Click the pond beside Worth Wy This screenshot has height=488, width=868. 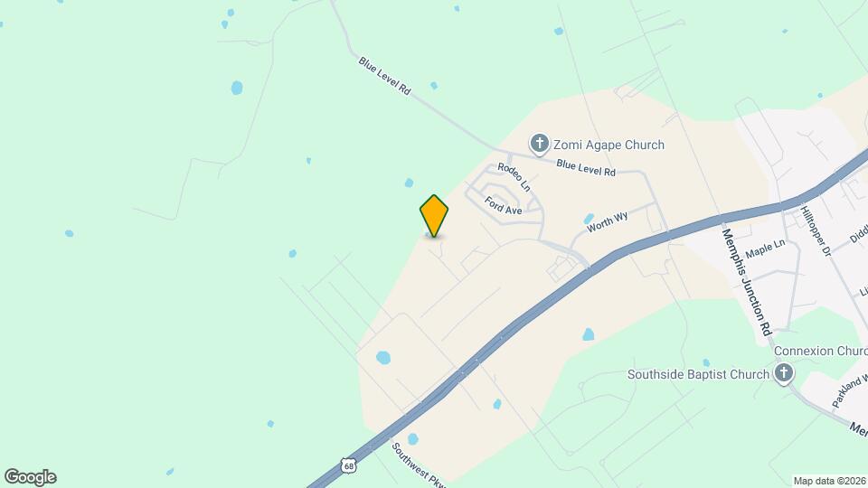[589, 219]
